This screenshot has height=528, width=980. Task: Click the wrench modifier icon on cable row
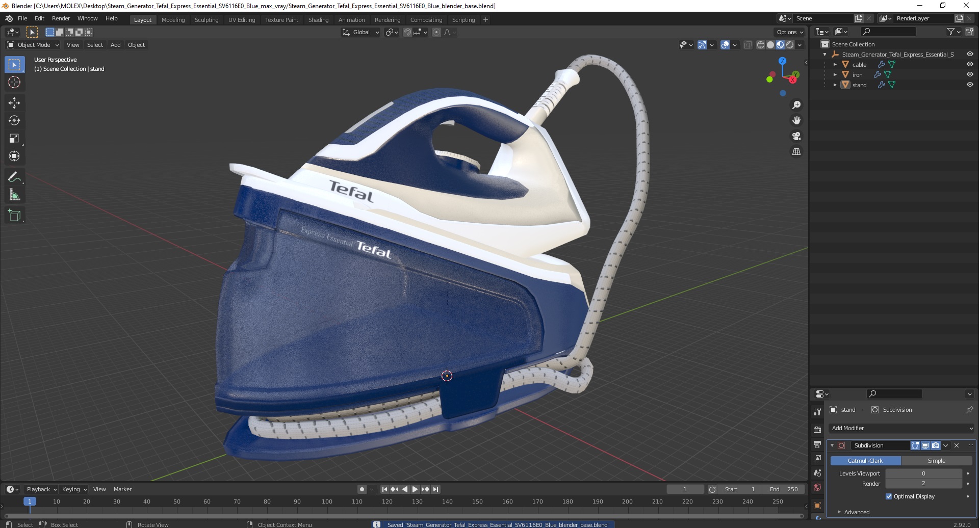[881, 65]
